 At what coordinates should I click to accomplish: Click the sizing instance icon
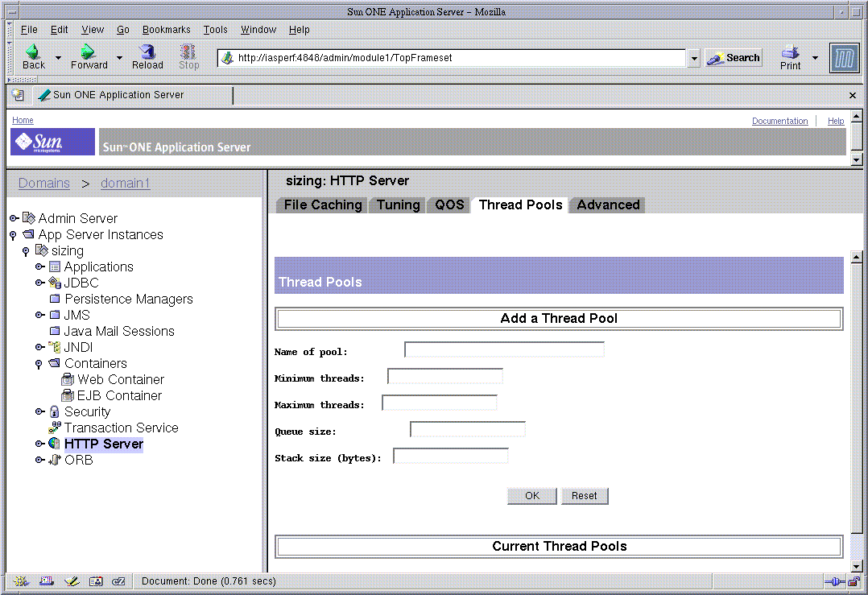coord(42,250)
